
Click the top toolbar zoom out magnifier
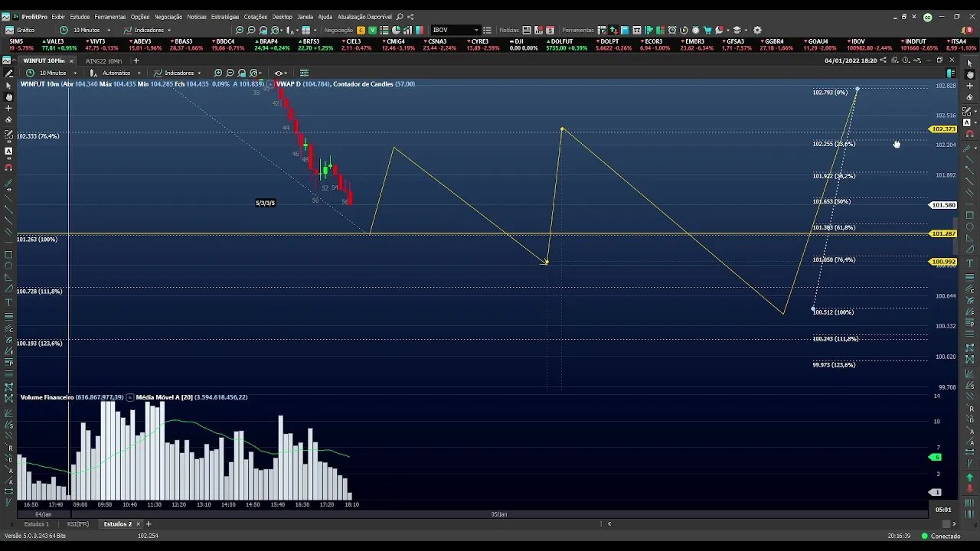click(x=252, y=30)
